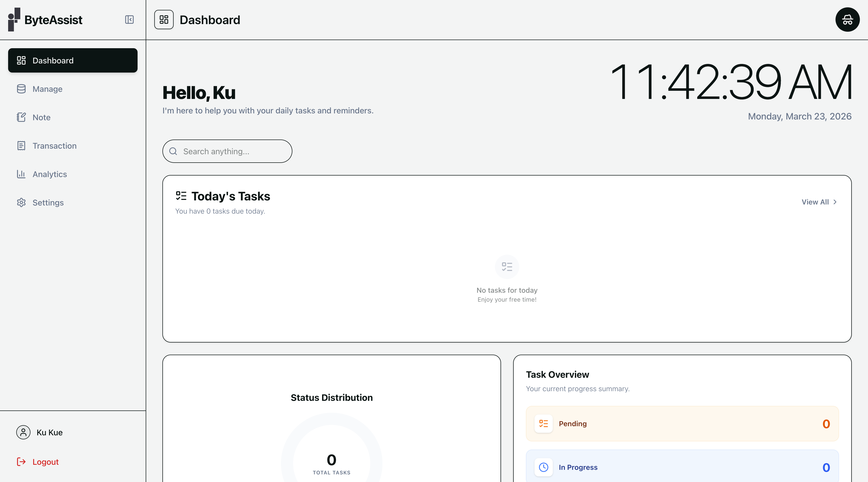Expand the View All chevron arrow
Viewport: 868px width, 482px height.
835,202
